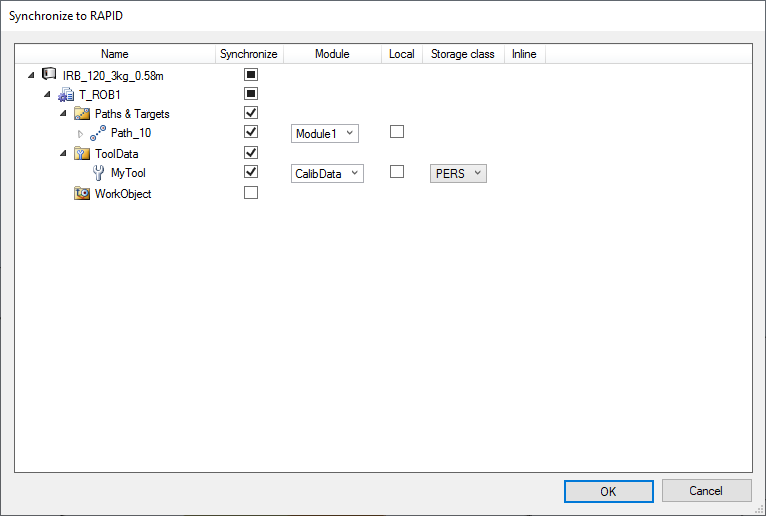
Task: Click the T_ROB1 task gear icon
Action: pyautogui.click(x=66, y=94)
